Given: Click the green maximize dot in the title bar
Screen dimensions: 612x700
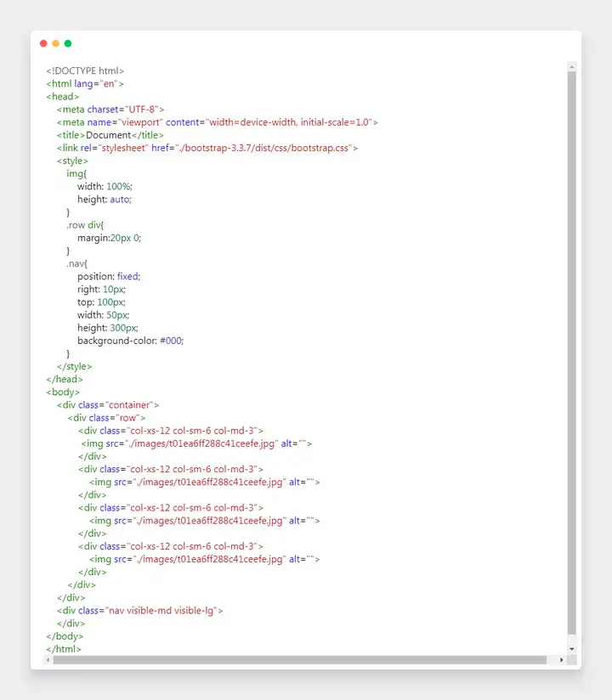Looking at the screenshot, I should [68, 43].
